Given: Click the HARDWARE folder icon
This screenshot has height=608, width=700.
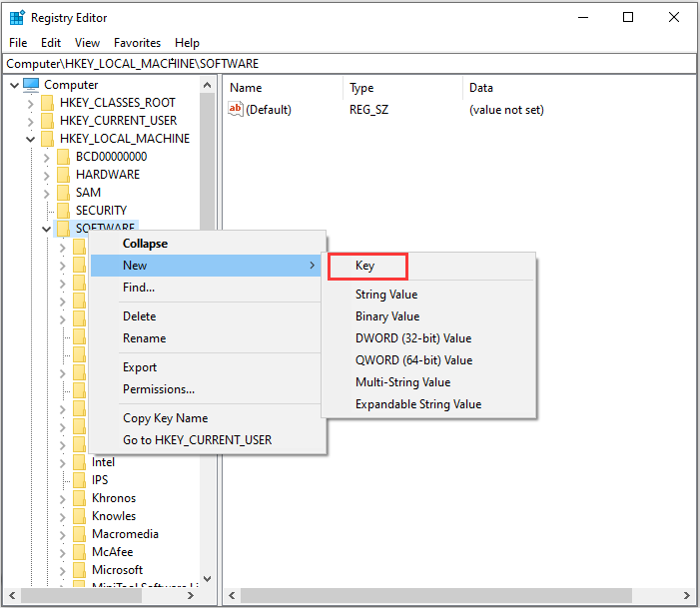Looking at the screenshot, I should click(x=64, y=175).
